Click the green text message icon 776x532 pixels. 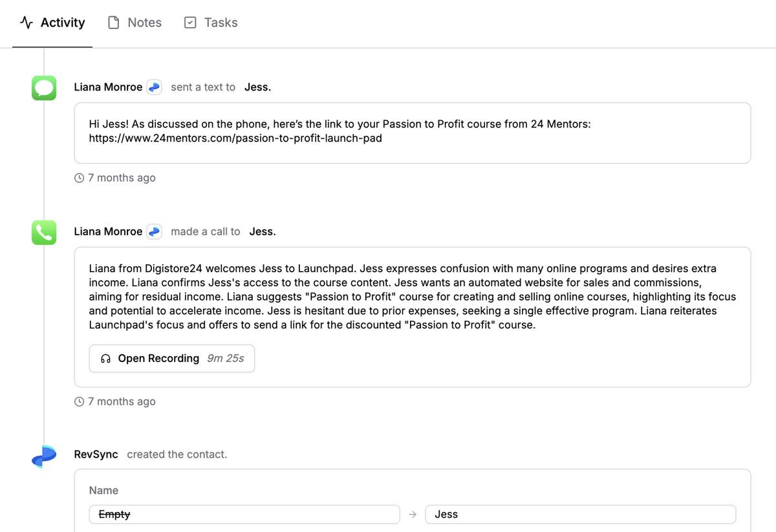(43, 88)
